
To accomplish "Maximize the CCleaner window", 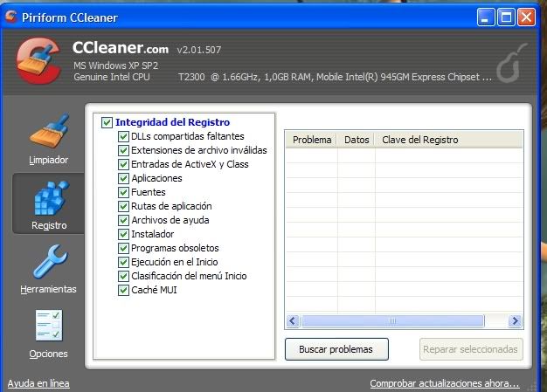I will pos(506,17).
